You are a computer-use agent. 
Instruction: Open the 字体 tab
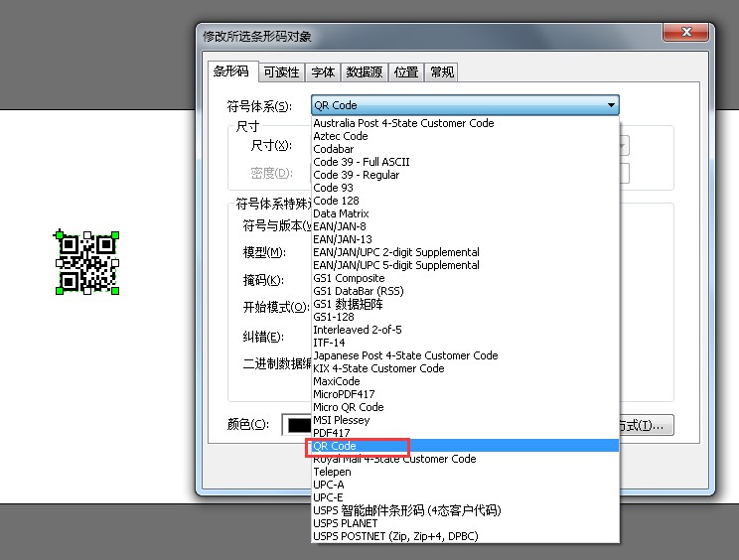point(323,72)
